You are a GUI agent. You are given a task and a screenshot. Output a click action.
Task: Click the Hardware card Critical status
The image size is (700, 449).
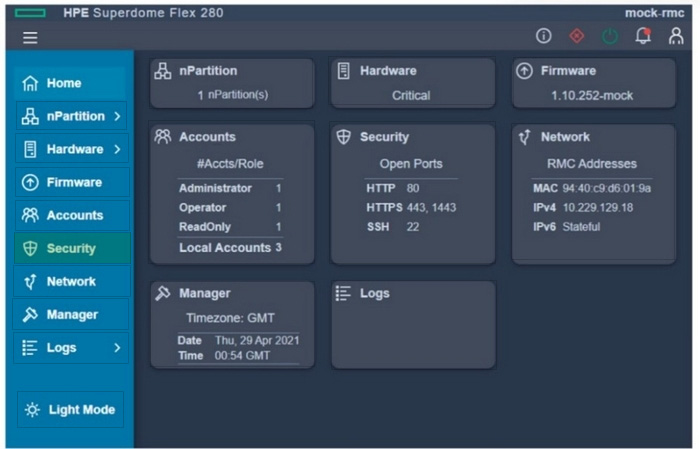(411, 96)
